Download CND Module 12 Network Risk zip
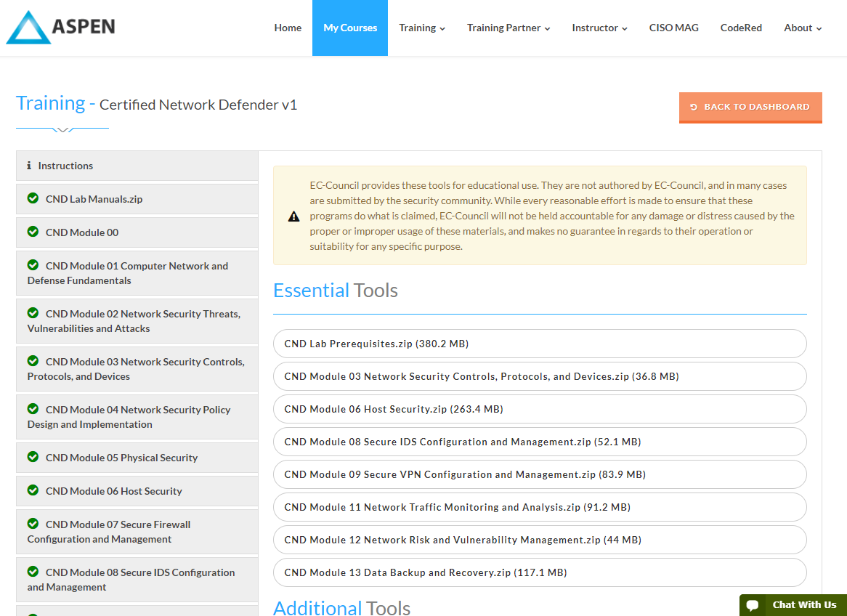The image size is (847, 616). tap(540, 540)
